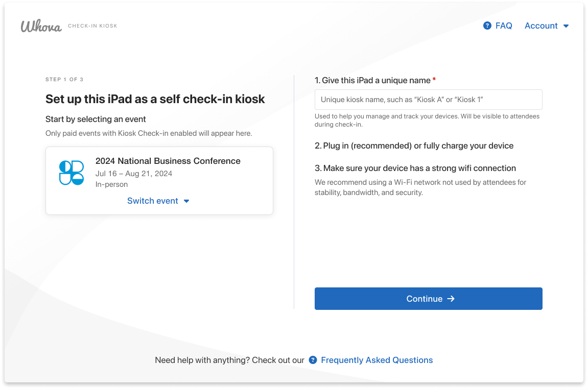The height and width of the screenshot is (389, 588).
Task: Click the 2024 National Business Conference event logo
Action: (x=72, y=174)
